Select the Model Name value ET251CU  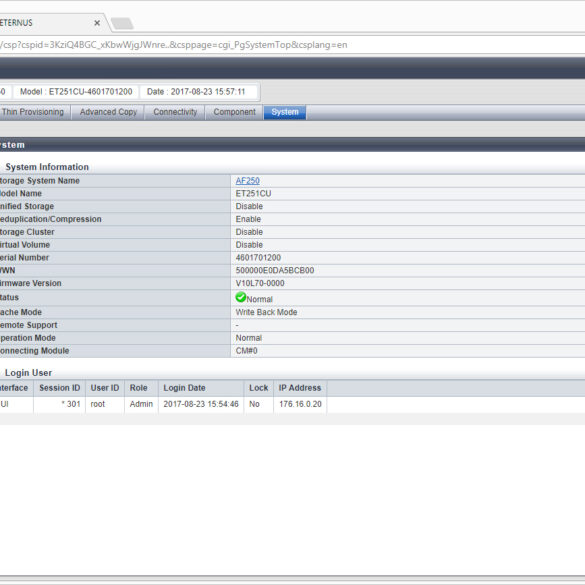coord(253,194)
